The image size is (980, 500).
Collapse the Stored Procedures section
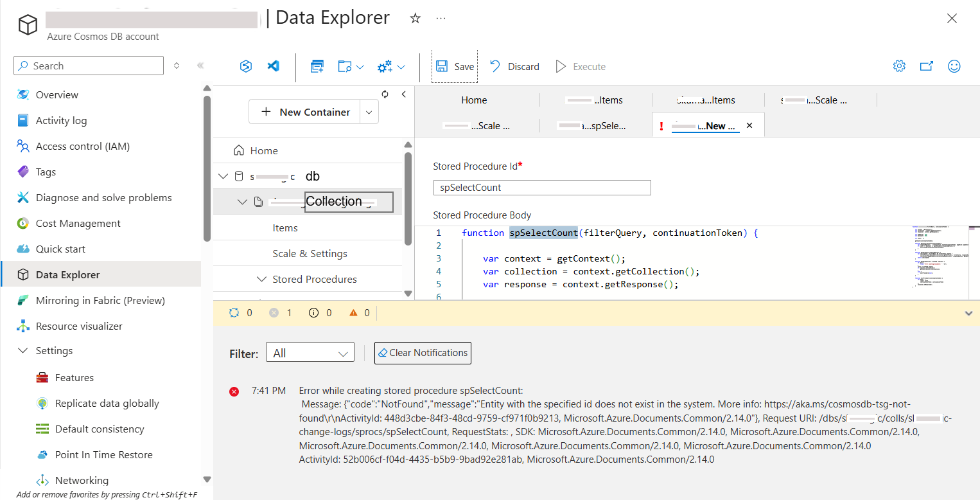(x=261, y=279)
